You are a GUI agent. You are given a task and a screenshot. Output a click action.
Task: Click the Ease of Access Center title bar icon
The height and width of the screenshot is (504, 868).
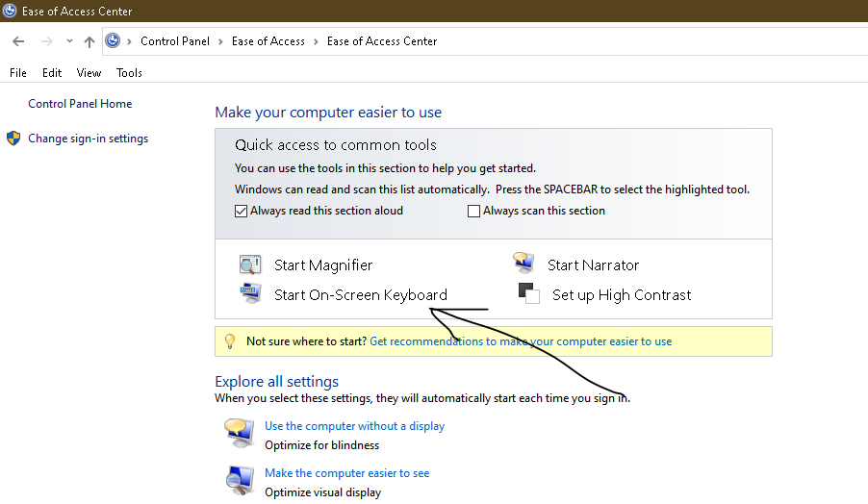pos(10,11)
